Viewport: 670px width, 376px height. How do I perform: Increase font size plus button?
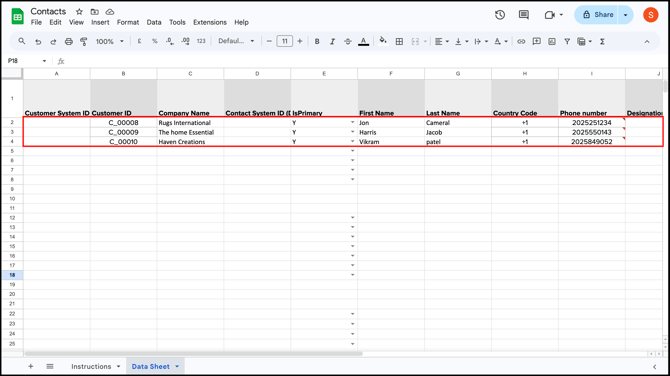(300, 41)
